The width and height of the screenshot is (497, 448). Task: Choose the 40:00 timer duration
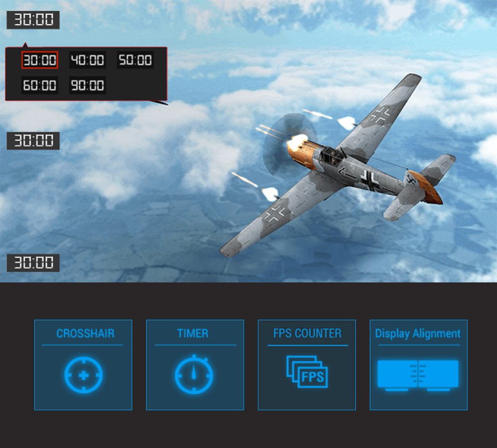pos(87,60)
